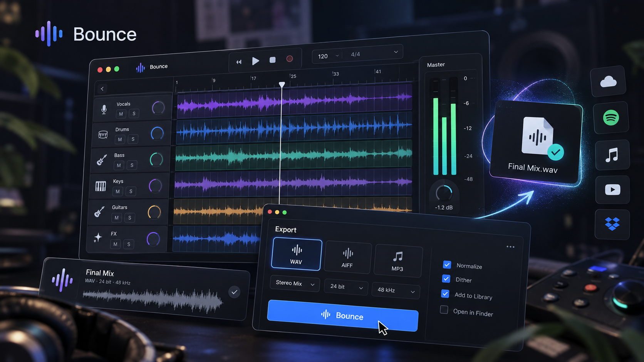Click the Bass track guitar icon
644x362 pixels.
102,160
